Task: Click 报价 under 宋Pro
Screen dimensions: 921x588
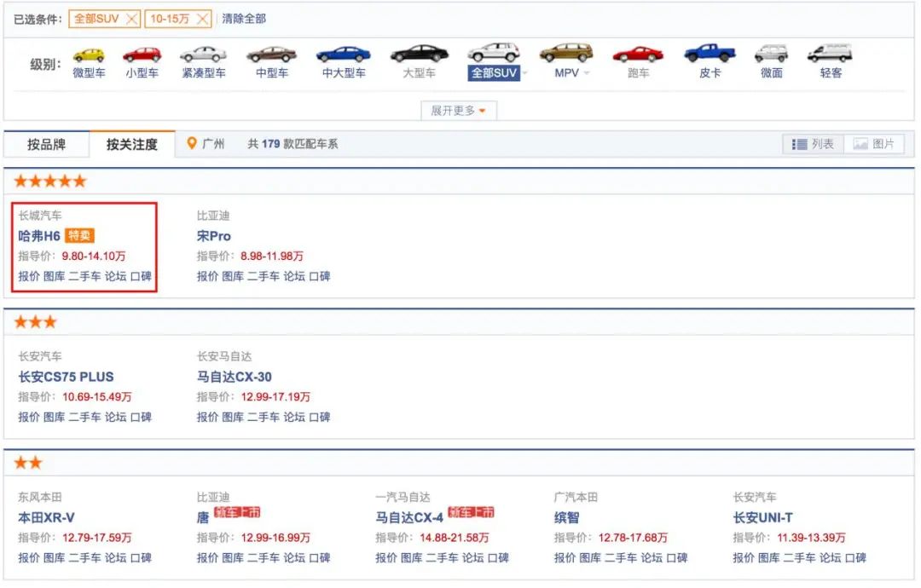Action: pyautogui.click(x=207, y=276)
